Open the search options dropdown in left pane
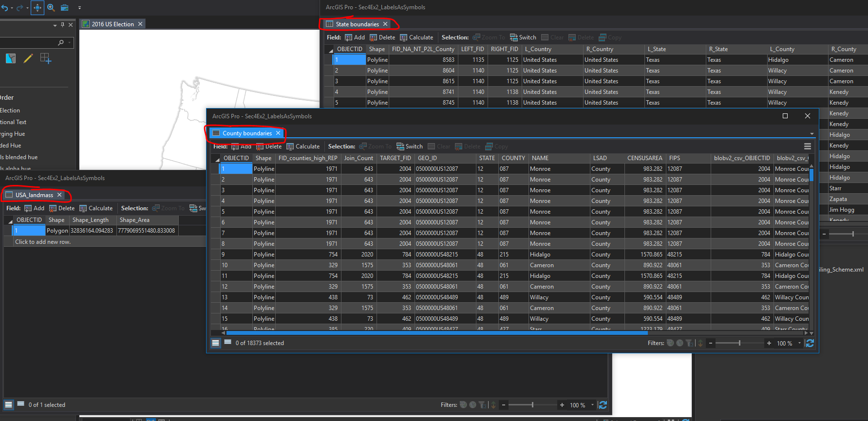This screenshot has height=421, width=868. tap(70, 43)
